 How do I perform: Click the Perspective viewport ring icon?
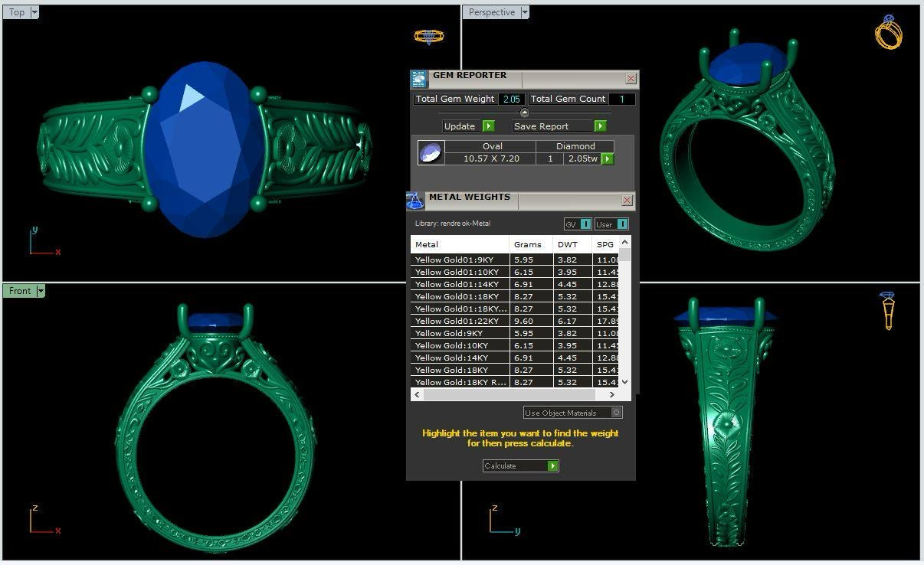(888, 32)
